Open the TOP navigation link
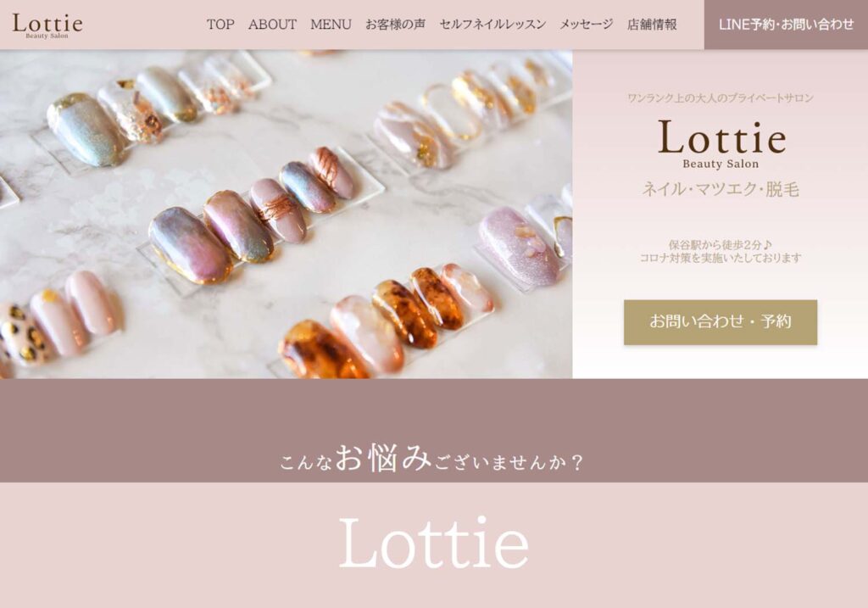The image size is (868, 608). click(220, 25)
